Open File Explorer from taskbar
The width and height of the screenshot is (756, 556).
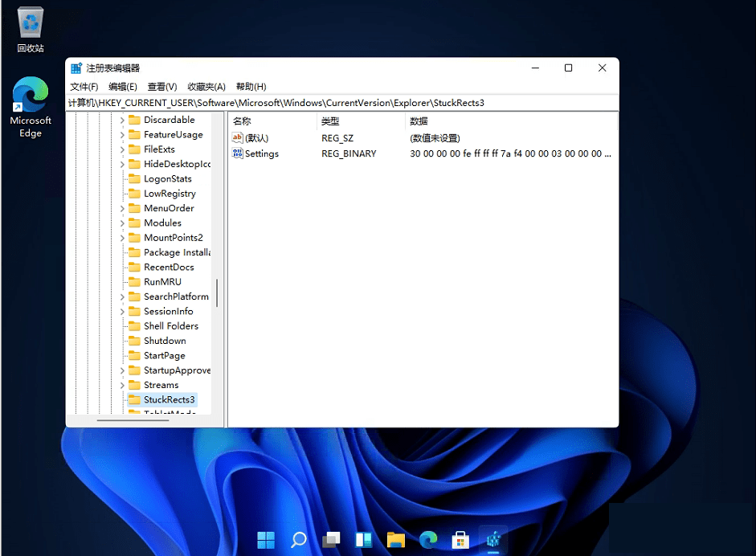(x=395, y=539)
